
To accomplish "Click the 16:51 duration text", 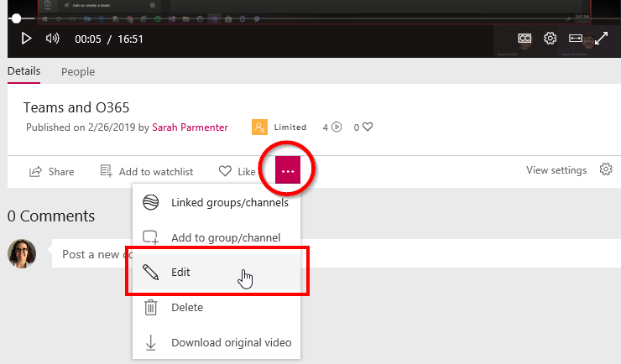I will (130, 39).
